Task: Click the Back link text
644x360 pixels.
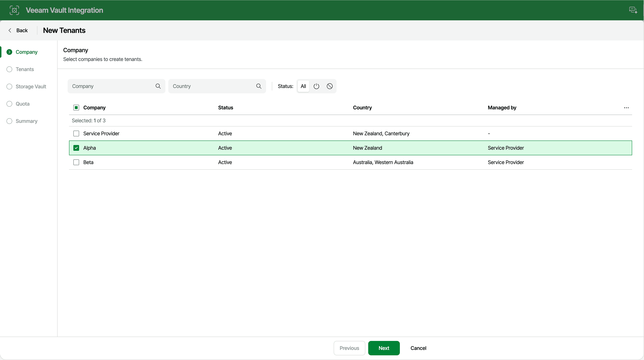Action: click(x=22, y=30)
